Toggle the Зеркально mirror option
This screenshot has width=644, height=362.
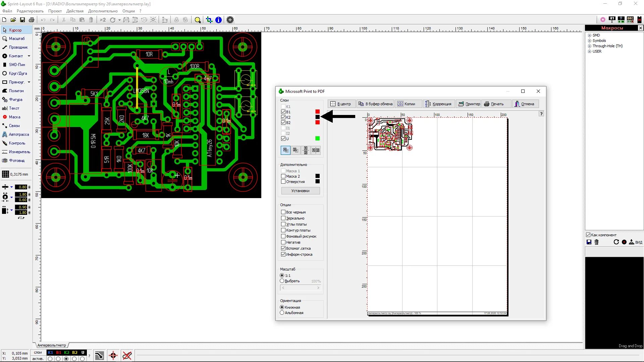pos(283,218)
